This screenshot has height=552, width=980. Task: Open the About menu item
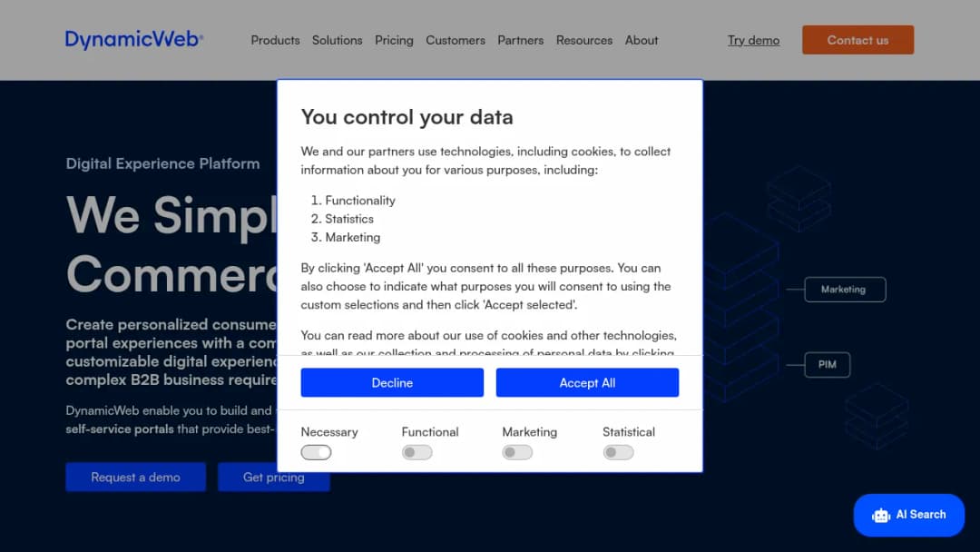(x=642, y=40)
